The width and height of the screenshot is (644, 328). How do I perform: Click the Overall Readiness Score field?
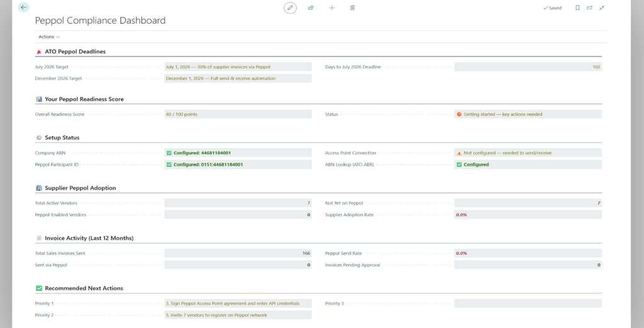pos(238,114)
